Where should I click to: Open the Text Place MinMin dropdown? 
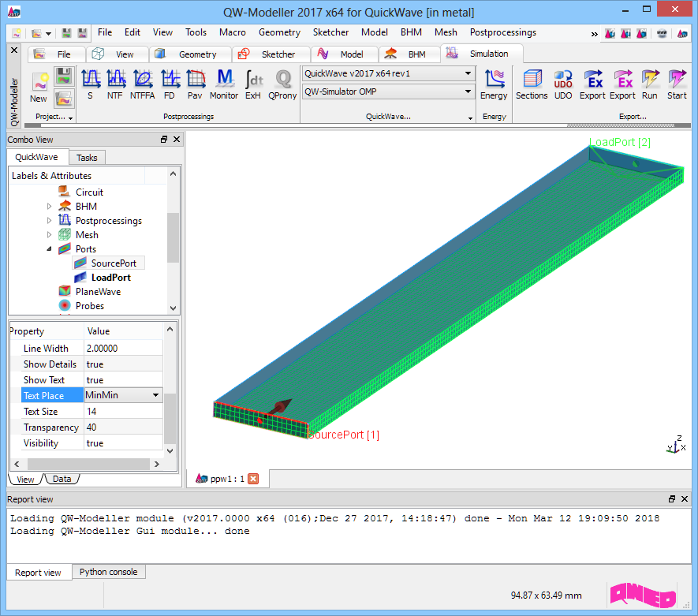point(155,395)
